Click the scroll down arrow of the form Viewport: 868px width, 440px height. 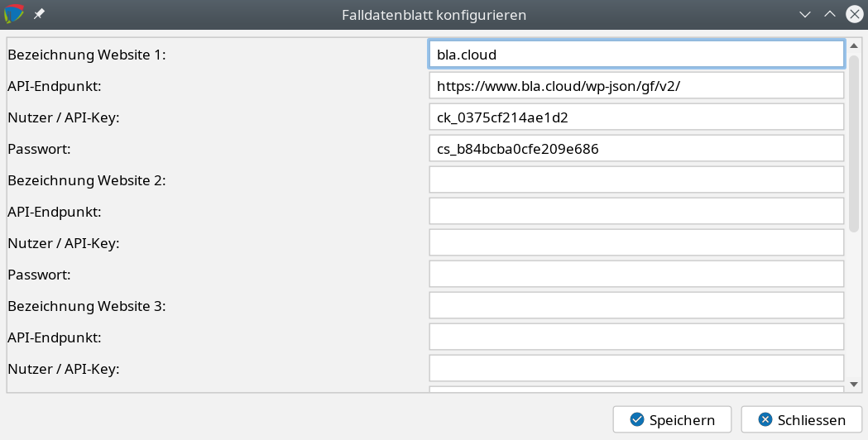coord(855,385)
